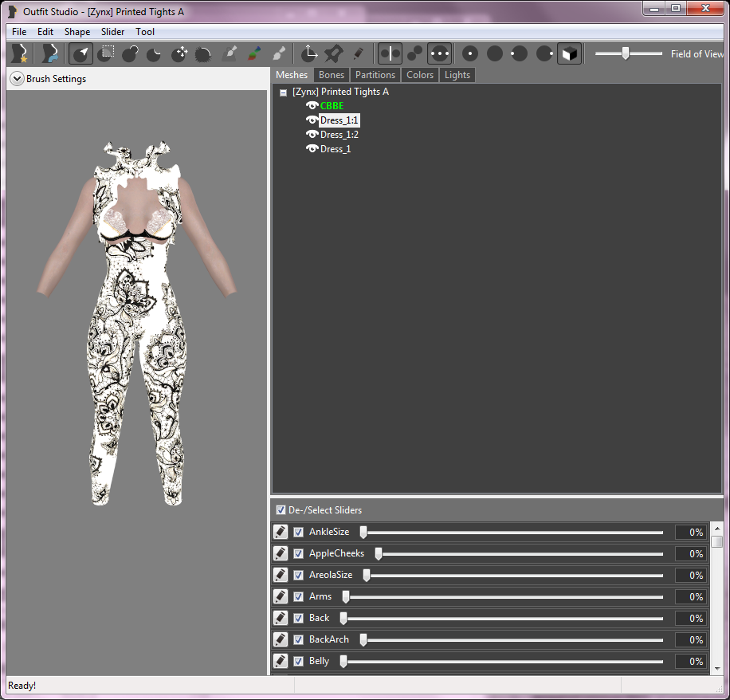Switch to right camera view
Image resolution: width=730 pixels, height=700 pixels.
pyautogui.click(x=544, y=53)
